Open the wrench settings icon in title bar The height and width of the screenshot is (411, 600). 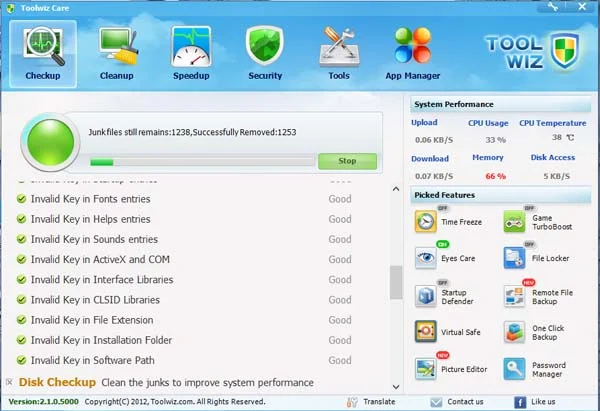click(x=553, y=7)
